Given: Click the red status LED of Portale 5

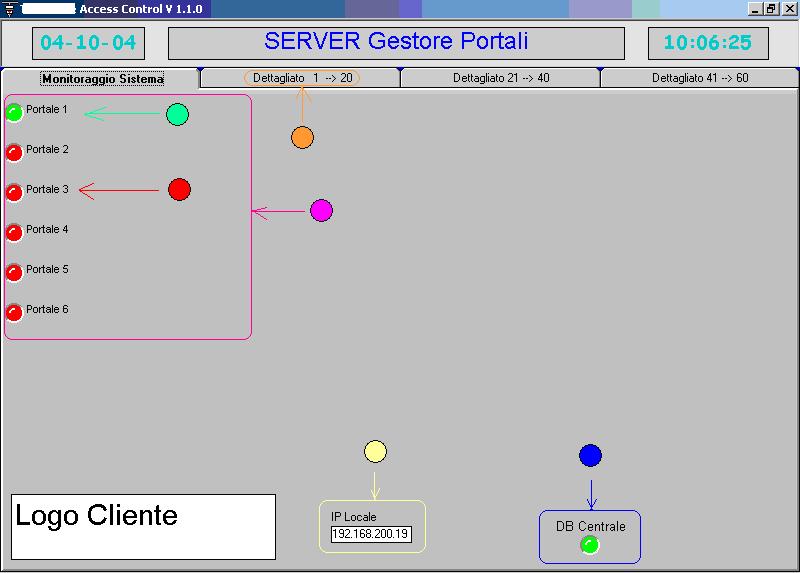Looking at the screenshot, I should 14,272.
